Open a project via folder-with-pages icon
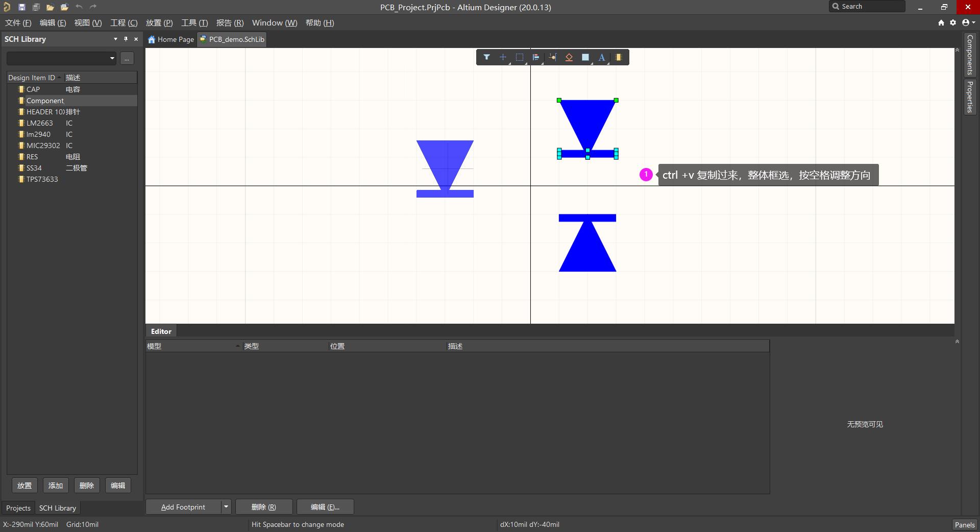 coord(64,7)
